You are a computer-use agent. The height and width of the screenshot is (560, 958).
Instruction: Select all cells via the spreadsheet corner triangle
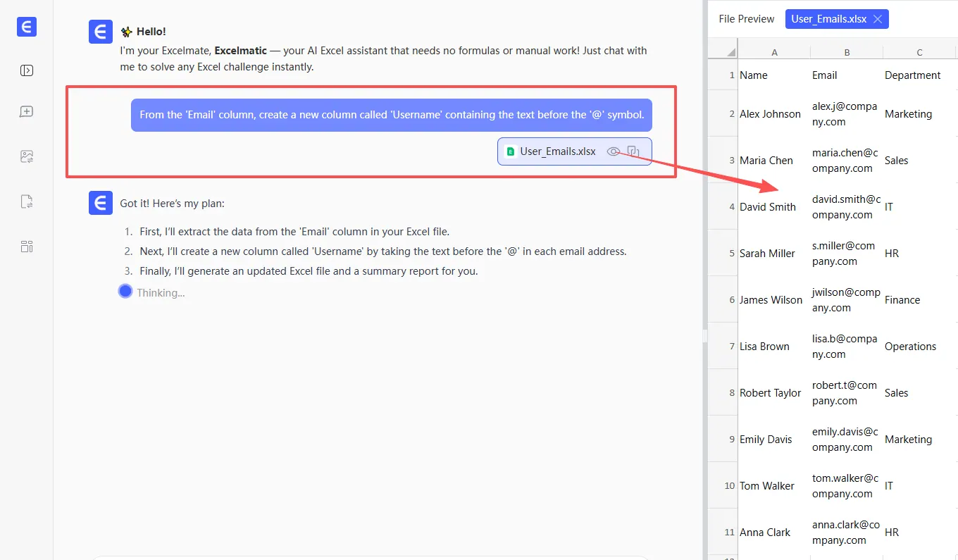tap(730, 52)
